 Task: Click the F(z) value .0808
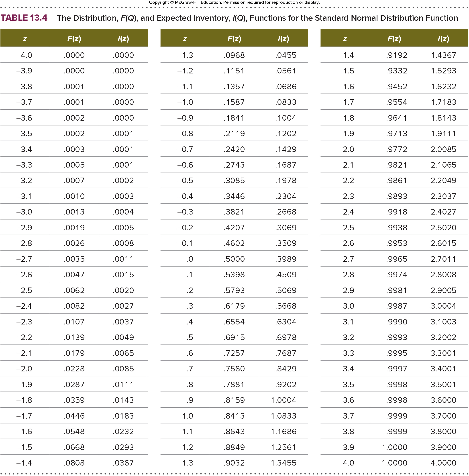coord(74,463)
